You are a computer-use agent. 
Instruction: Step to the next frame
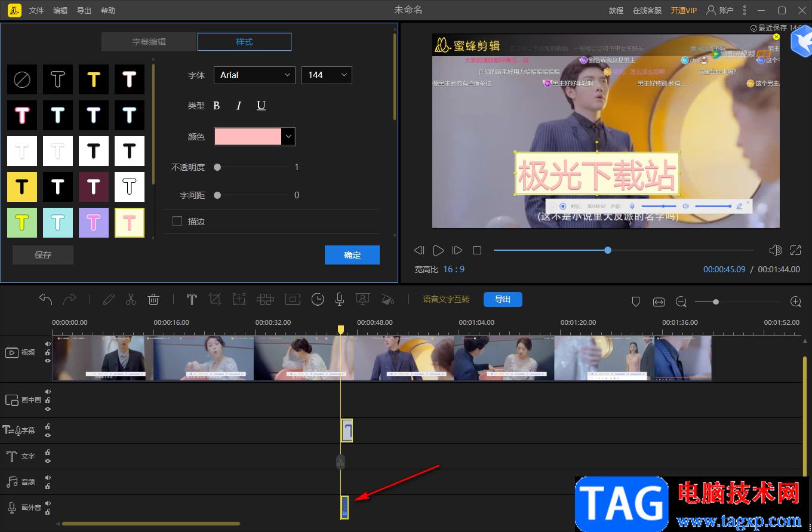(x=457, y=250)
